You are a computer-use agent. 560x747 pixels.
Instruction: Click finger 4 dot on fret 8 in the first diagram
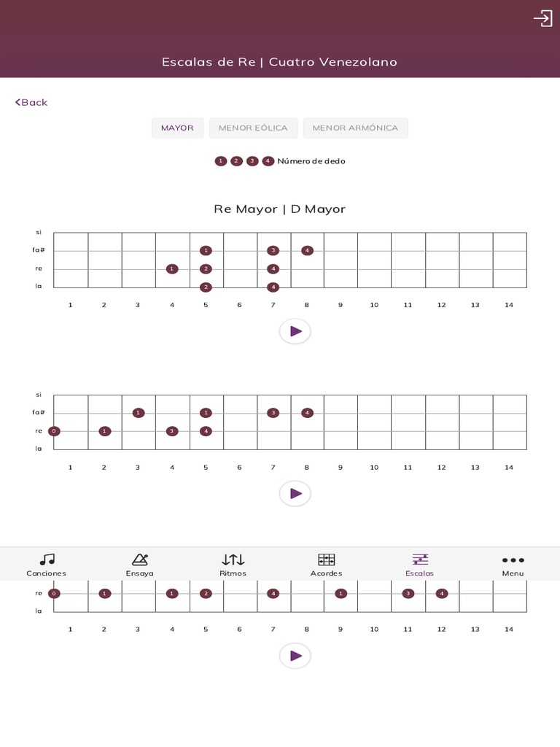(x=307, y=251)
